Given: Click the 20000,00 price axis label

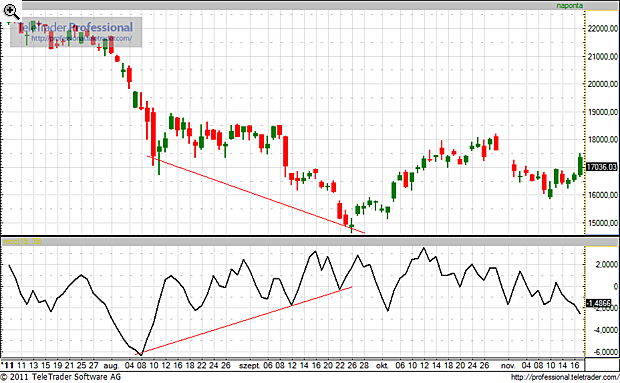Looking at the screenshot, I should pyautogui.click(x=603, y=84).
